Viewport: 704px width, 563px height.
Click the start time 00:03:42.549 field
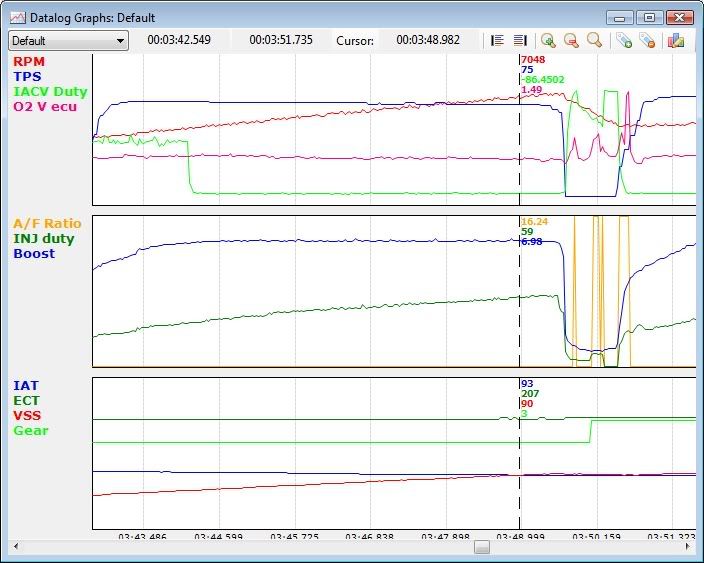point(179,40)
